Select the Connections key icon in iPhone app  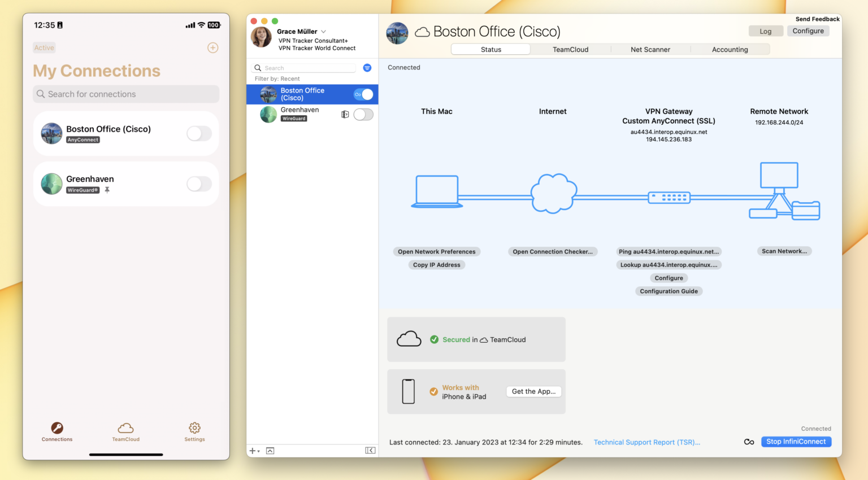point(57,431)
